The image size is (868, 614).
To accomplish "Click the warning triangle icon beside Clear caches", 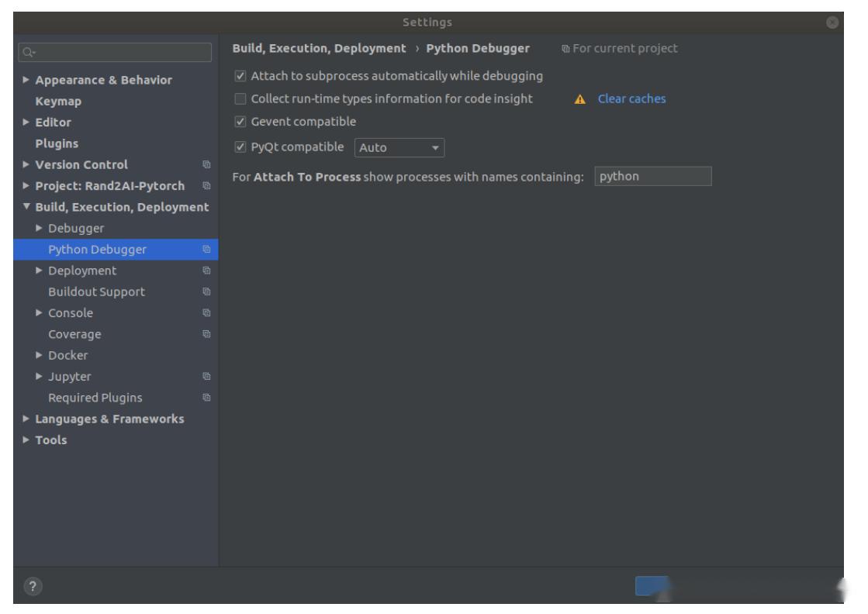I will coord(579,99).
